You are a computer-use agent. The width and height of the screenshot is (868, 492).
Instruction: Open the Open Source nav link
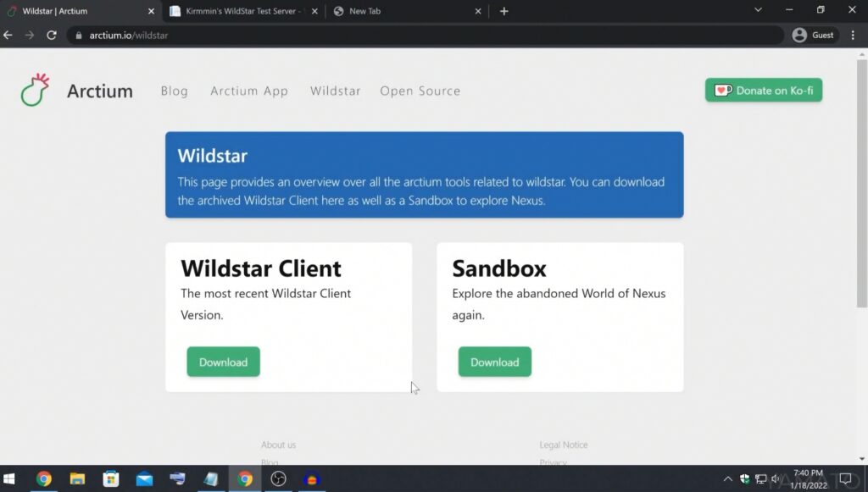[x=420, y=91]
